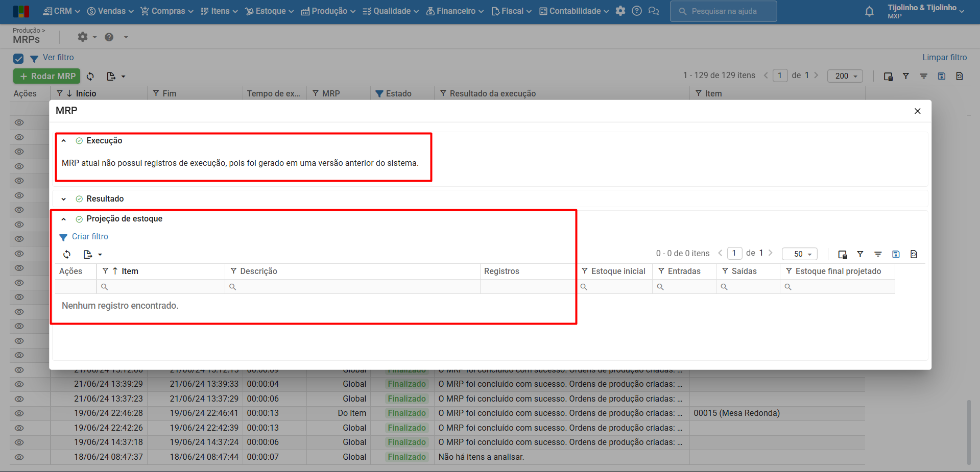Open the Tijolinho & Tijolinho account menu
This screenshot has width=980, height=472.
tap(926, 11)
